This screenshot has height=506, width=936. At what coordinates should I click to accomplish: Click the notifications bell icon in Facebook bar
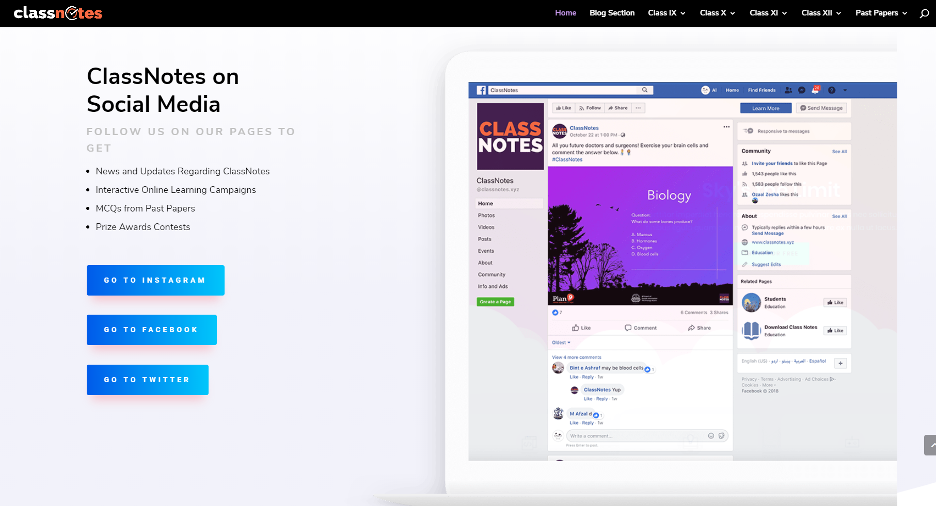pos(815,90)
